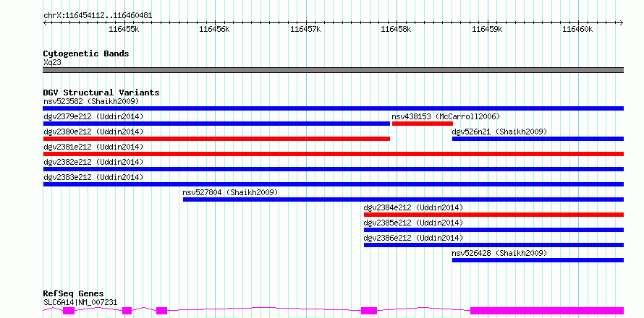This screenshot has width=644, height=318.
Task: Click the ruler's left arrowhead
Action: tap(45, 22)
